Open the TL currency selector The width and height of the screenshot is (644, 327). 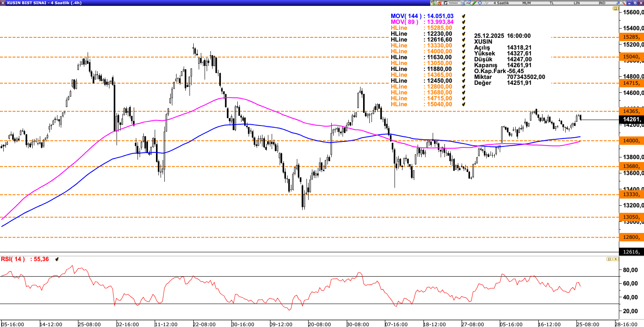pyautogui.click(x=552, y=3)
